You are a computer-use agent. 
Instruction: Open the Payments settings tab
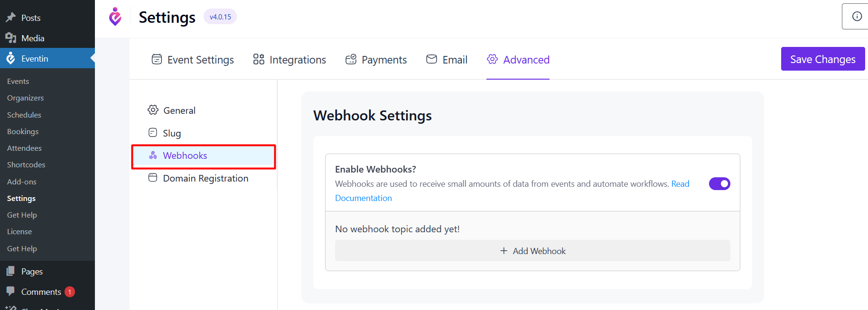[376, 60]
